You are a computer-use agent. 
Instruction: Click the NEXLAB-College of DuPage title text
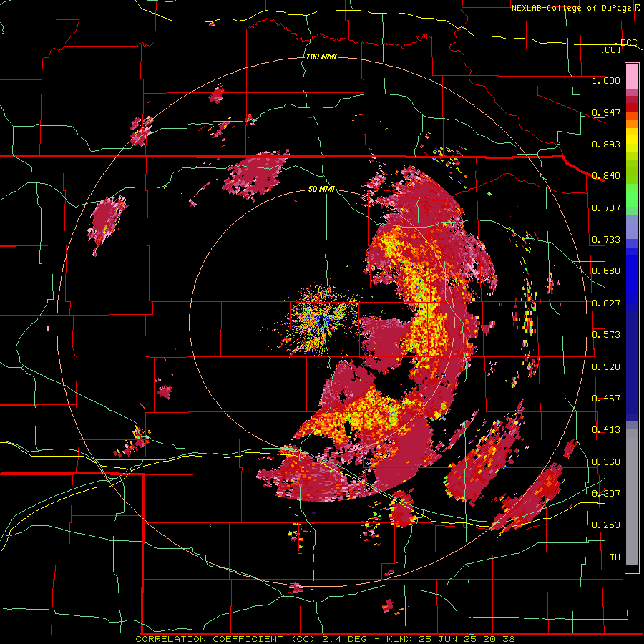tap(572, 8)
